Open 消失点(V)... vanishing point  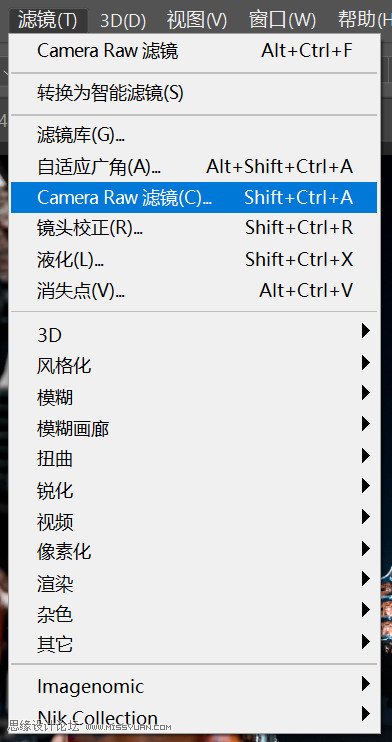pos(194,291)
